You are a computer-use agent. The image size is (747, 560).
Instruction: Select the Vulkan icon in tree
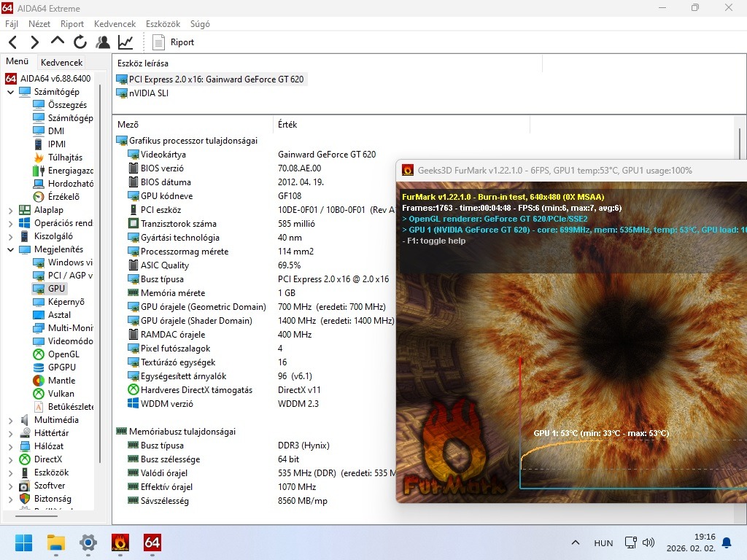click(39, 394)
